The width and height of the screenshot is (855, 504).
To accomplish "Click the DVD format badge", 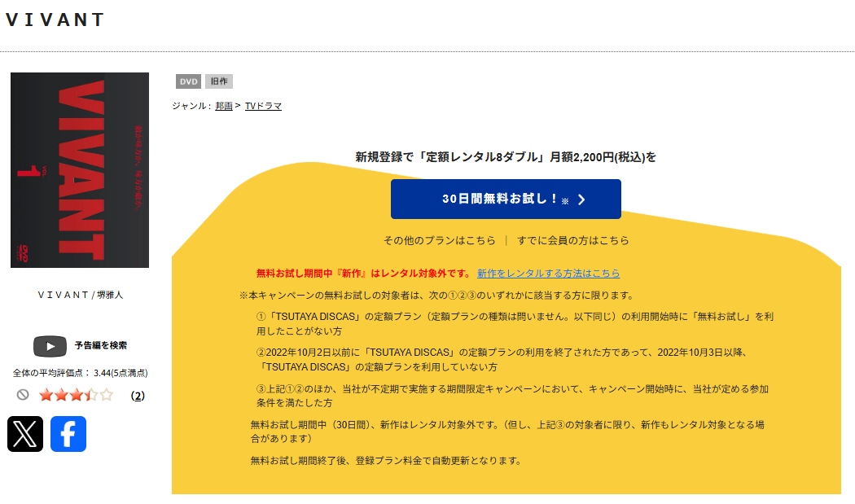I will (x=188, y=81).
